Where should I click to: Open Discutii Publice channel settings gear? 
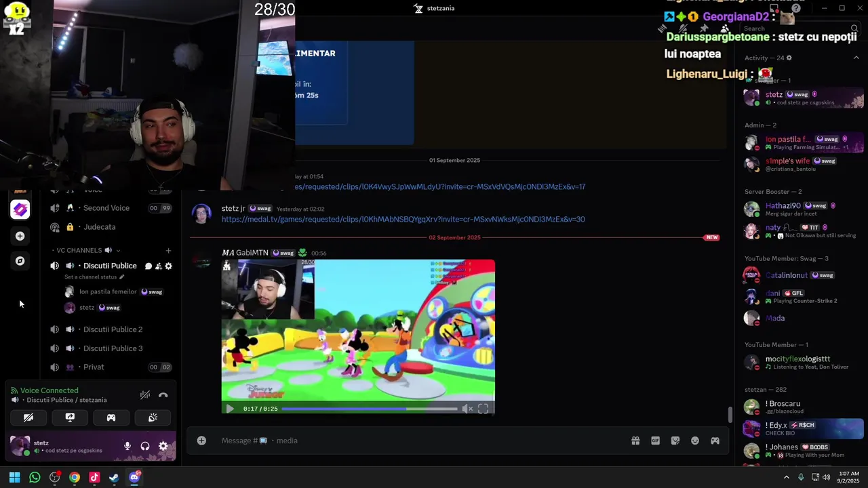coord(169,266)
